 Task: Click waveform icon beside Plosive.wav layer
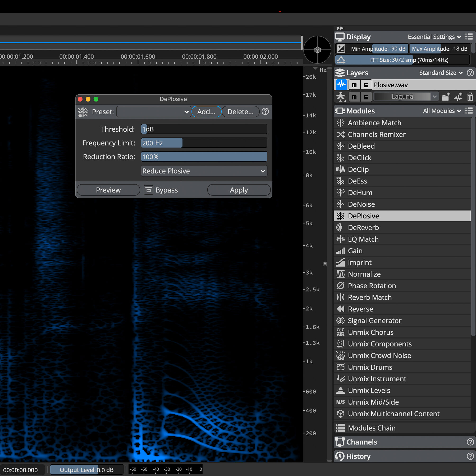click(x=341, y=85)
